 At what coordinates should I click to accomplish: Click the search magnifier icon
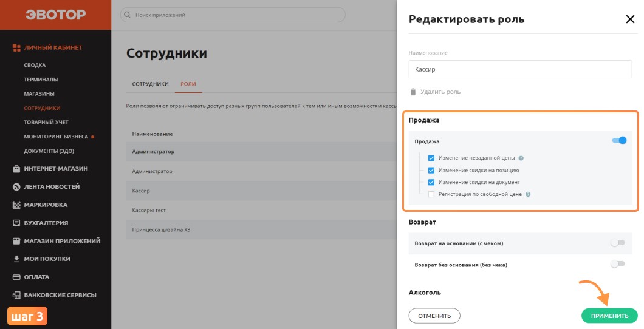coord(128,15)
